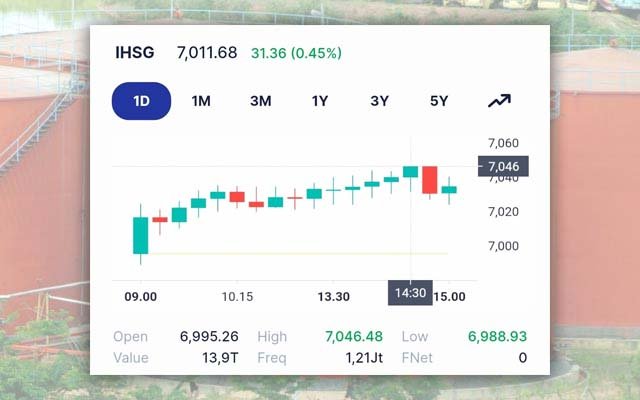Click the index value 7,011.68
640x400 pixels.
pos(207,53)
